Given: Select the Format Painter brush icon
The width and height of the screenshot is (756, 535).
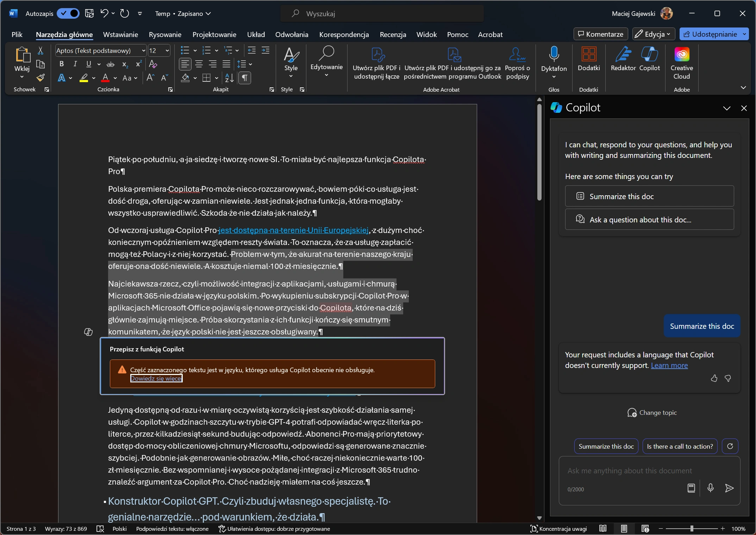Looking at the screenshot, I should click(x=40, y=78).
